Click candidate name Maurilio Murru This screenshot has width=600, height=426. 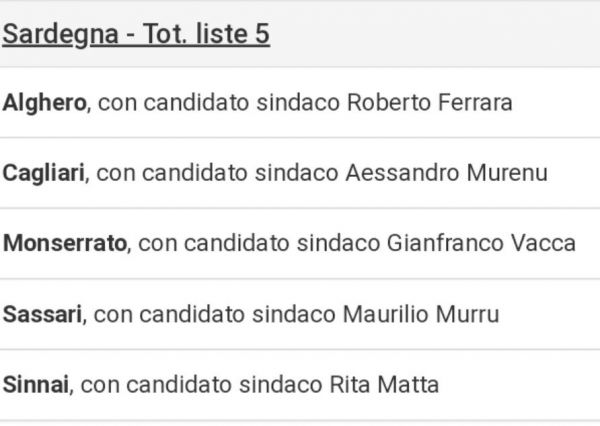tap(421, 314)
